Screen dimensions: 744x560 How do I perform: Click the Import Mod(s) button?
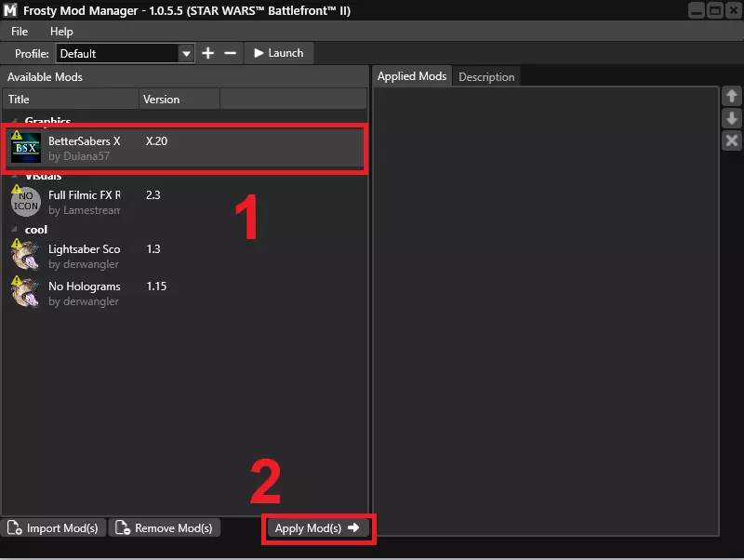coord(53,527)
